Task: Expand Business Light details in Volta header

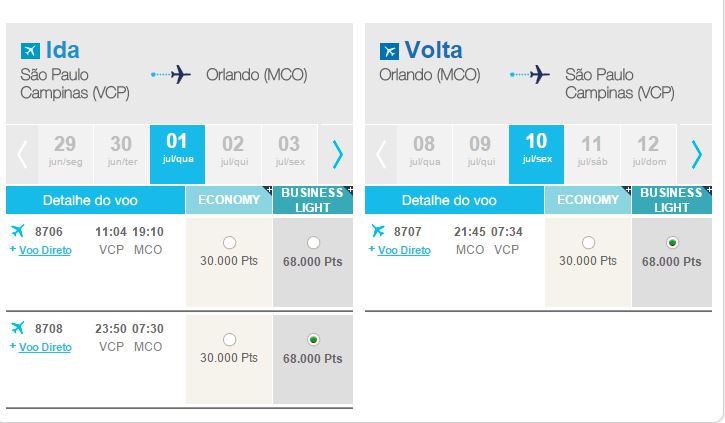Action: pyautogui.click(x=709, y=190)
